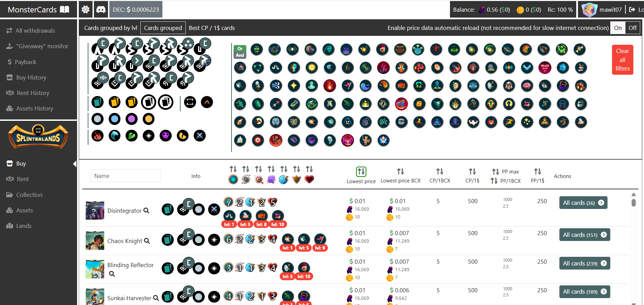Screen dimensions: 644x305
Task: Sort by Lowest price BCX column
Action: 400,171
